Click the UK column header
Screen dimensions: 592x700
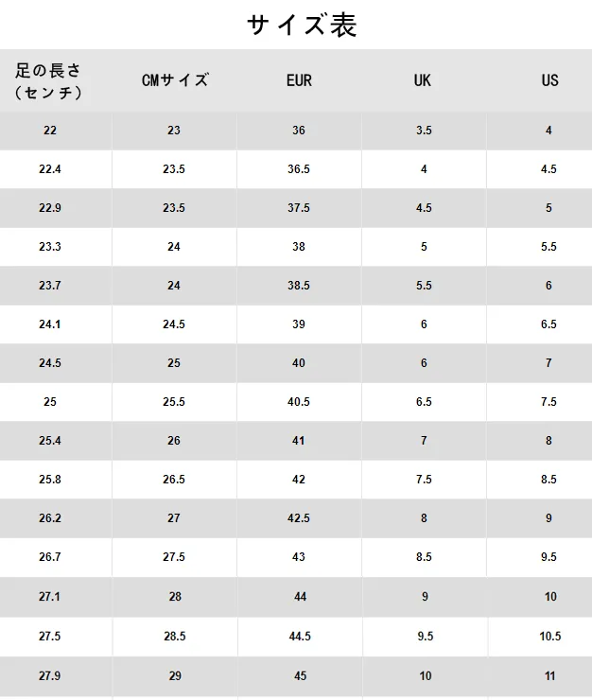point(423,80)
